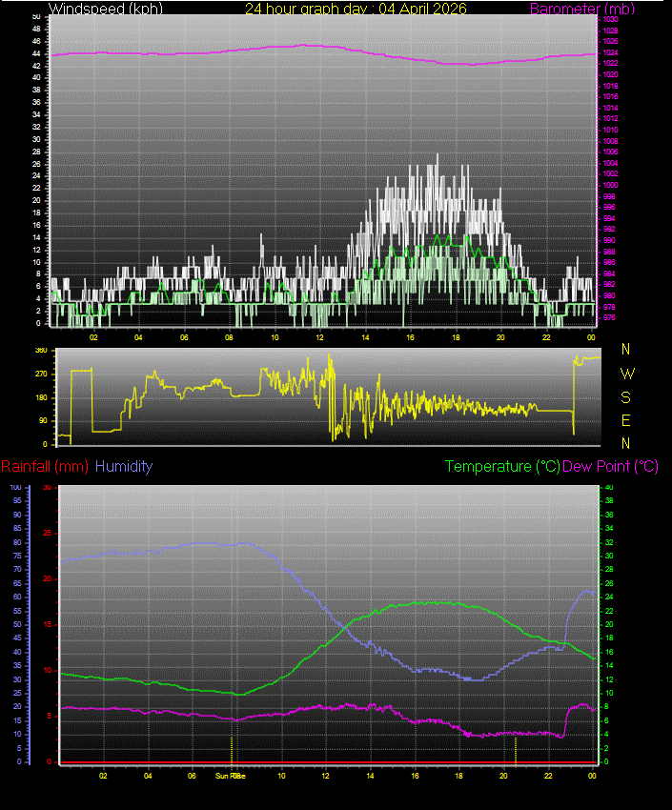Click the "50" windspeed axis value

coord(36,17)
